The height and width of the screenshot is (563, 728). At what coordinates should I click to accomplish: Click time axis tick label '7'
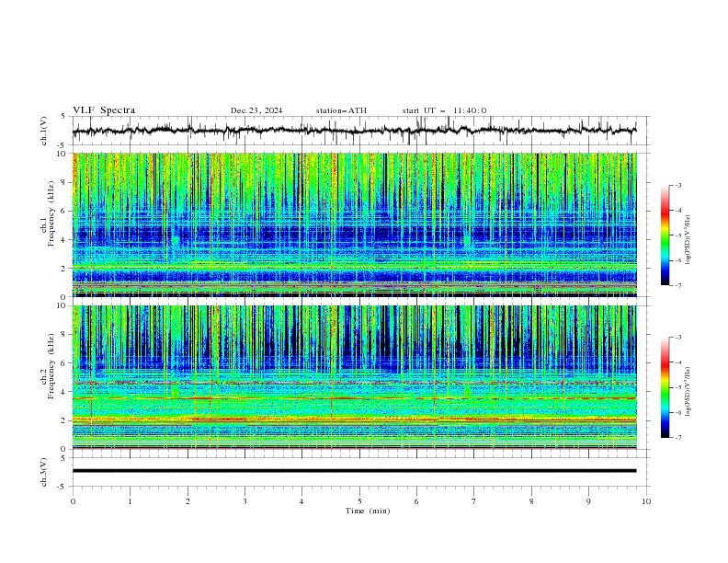coord(474,501)
